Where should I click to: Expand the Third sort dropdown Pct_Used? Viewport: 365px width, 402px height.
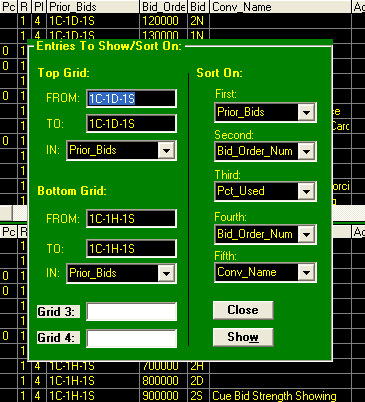click(x=306, y=192)
